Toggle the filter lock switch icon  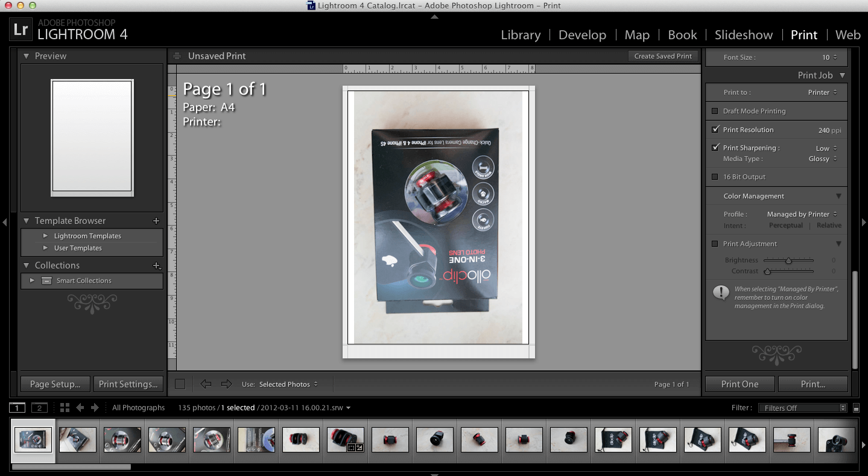[855, 408]
